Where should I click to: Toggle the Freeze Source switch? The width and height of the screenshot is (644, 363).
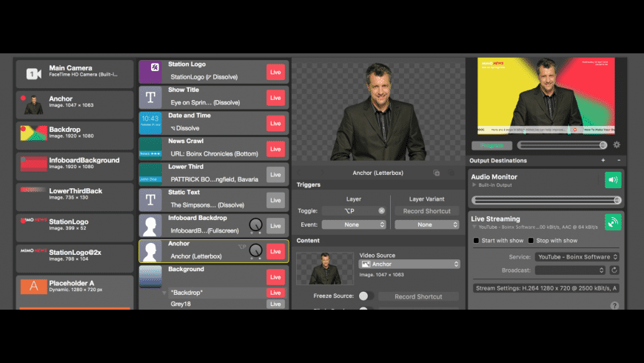pos(363,296)
